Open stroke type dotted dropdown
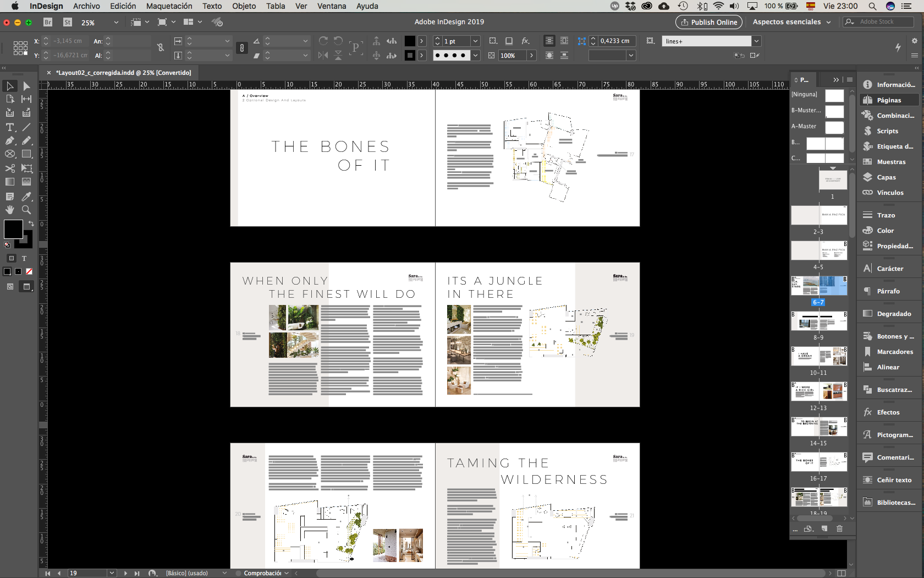The image size is (924, 578). 475,56
